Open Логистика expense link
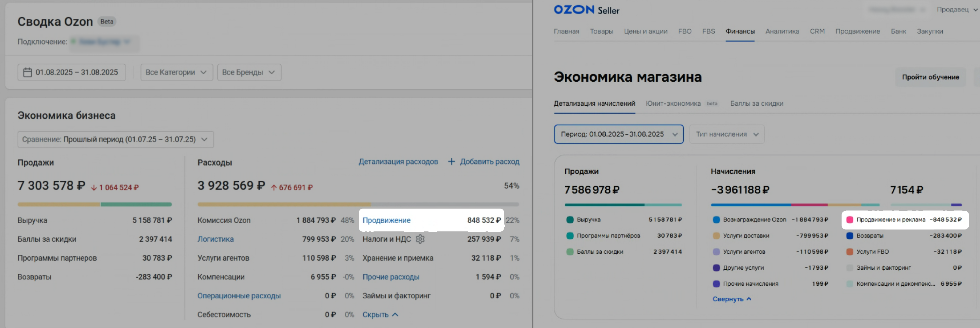 pos(215,239)
